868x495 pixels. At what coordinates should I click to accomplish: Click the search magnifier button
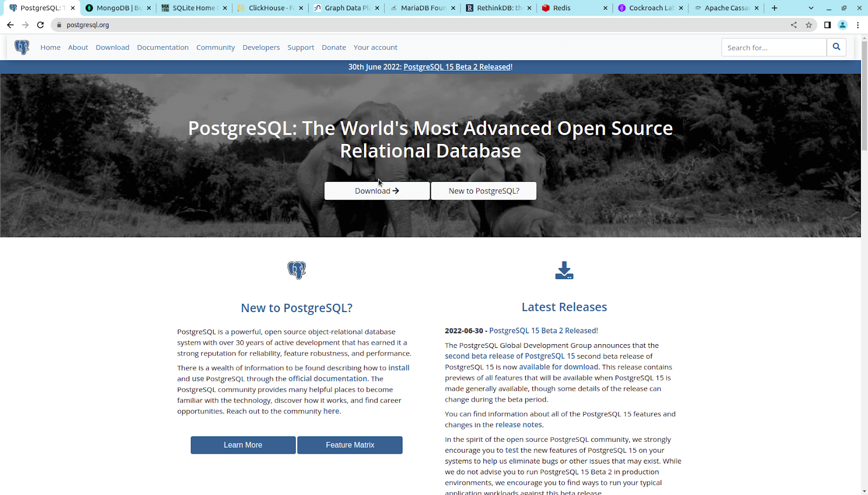pyautogui.click(x=837, y=47)
